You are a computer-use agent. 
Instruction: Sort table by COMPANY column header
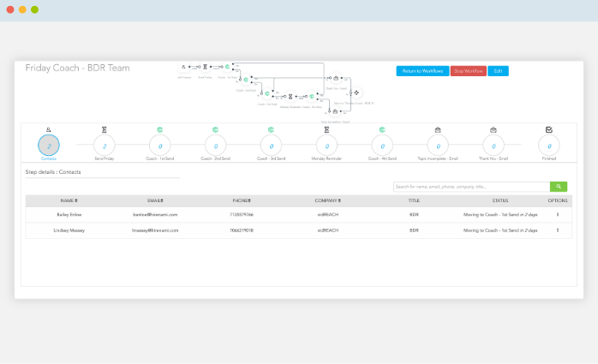[x=328, y=200]
